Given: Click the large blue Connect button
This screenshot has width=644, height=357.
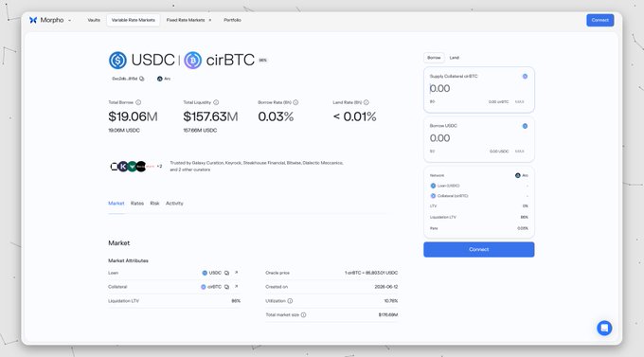Looking at the screenshot, I should pyautogui.click(x=479, y=249).
